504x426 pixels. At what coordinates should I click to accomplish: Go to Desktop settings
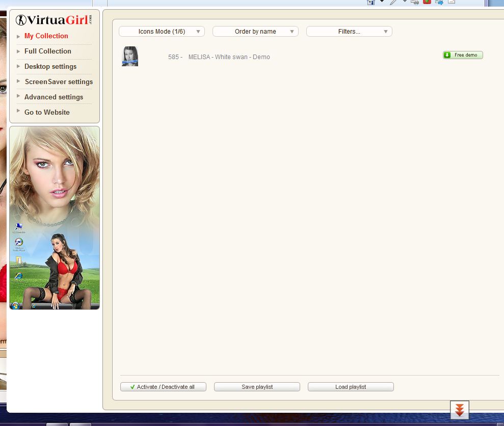point(50,67)
